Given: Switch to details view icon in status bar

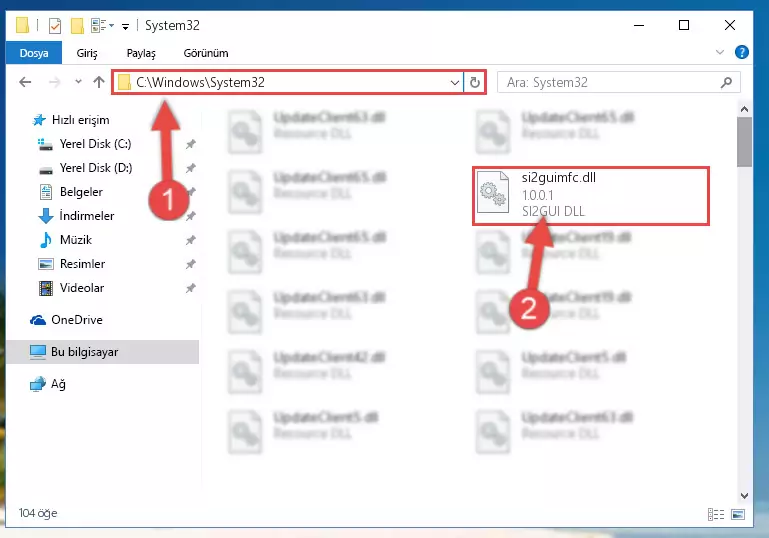Looking at the screenshot, I should click(716, 514).
